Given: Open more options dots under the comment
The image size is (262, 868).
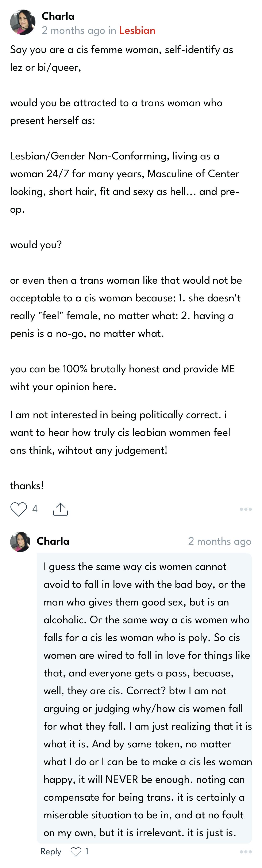Looking at the screenshot, I should click(246, 852).
